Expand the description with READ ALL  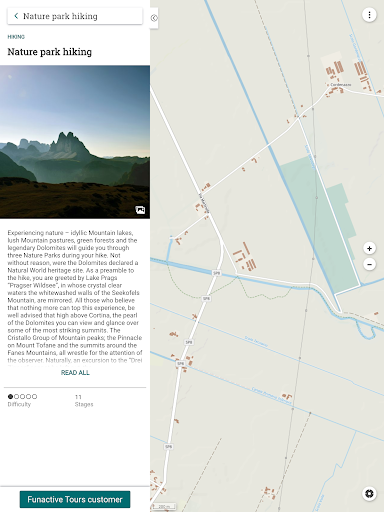tap(75, 373)
